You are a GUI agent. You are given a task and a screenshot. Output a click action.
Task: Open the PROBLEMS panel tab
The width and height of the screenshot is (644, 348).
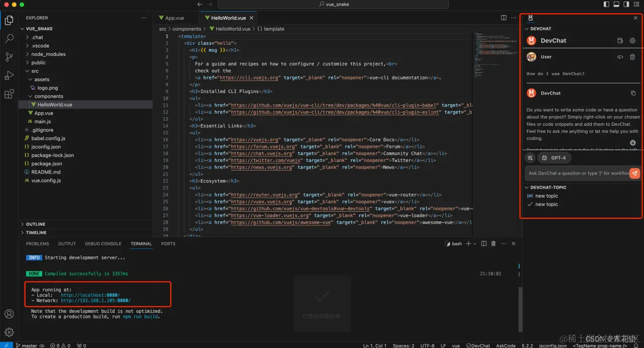(38, 243)
